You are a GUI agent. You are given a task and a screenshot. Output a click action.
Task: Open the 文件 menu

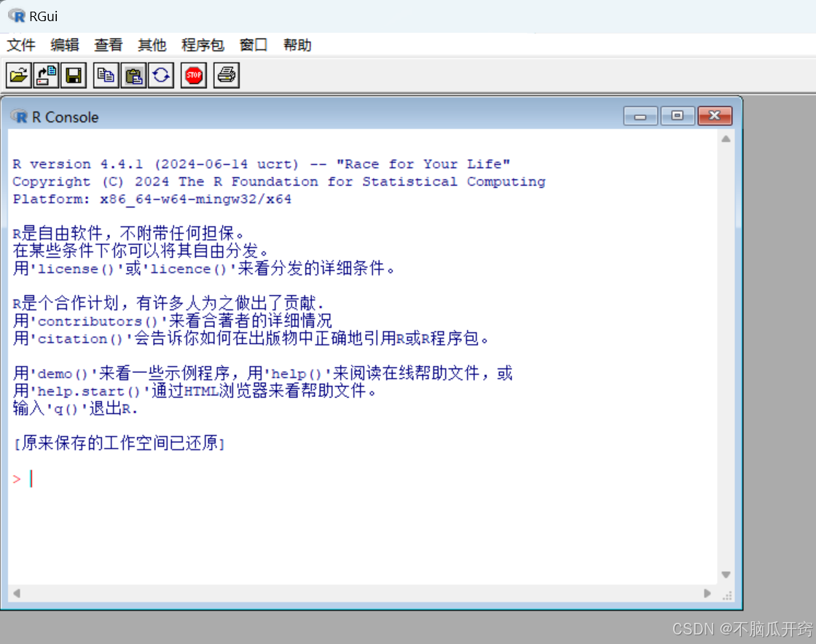21,44
